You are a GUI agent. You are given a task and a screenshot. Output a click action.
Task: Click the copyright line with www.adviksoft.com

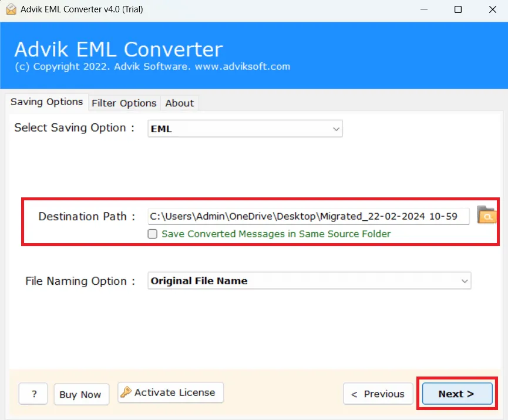point(153,66)
